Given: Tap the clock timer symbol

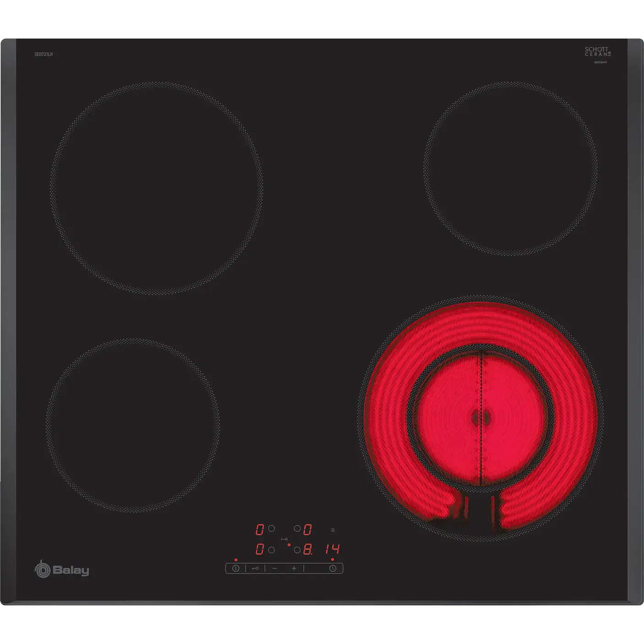Looking at the screenshot, I should click(x=333, y=568).
